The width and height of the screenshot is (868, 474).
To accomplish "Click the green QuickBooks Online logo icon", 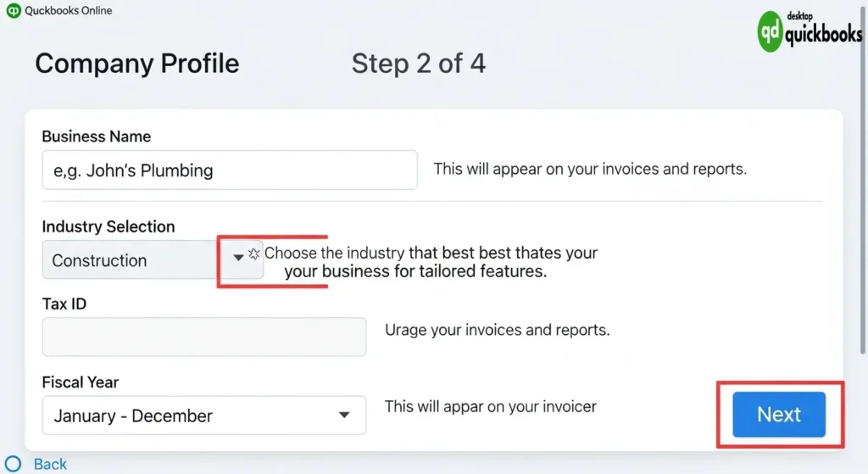I will pos(14,11).
